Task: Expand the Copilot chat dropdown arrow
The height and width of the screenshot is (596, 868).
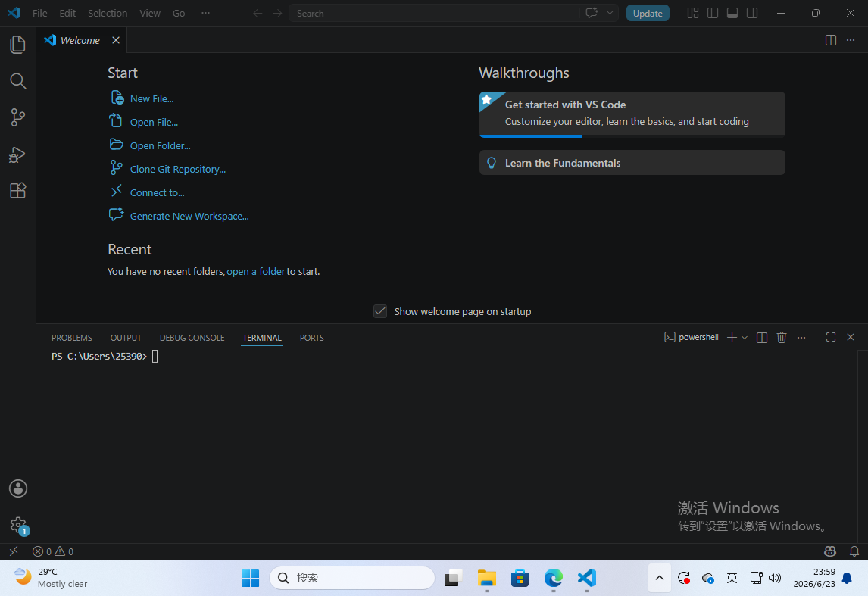Action: coord(610,13)
